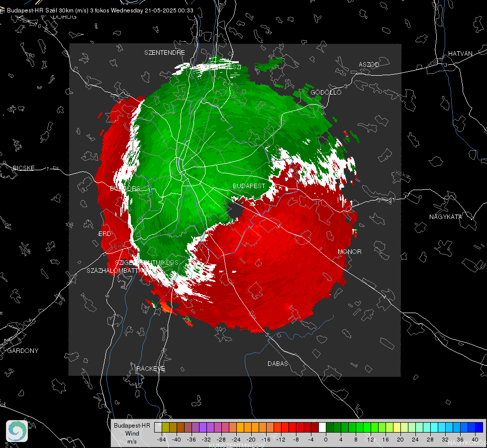The height and width of the screenshot is (448, 487).
Task: Click the BICSKE town label
Action: pyautogui.click(x=23, y=168)
